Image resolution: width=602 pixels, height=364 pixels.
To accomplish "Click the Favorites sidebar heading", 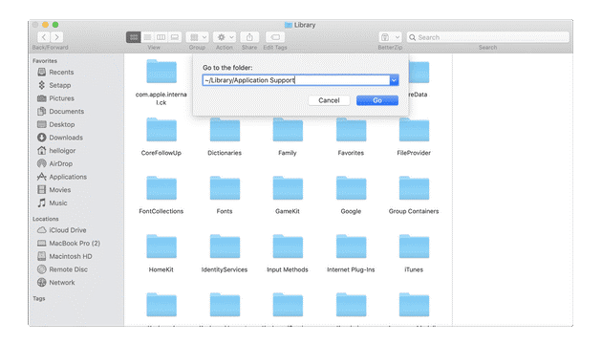I will click(45, 61).
